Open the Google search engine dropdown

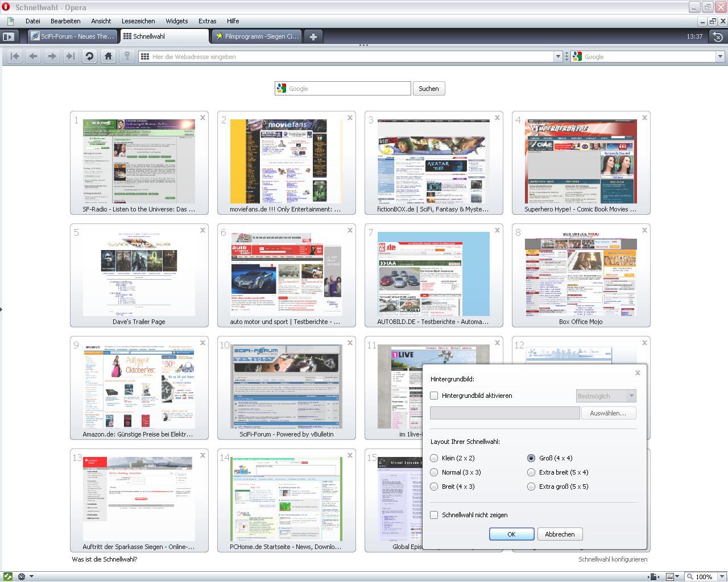click(x=719, y=56)
